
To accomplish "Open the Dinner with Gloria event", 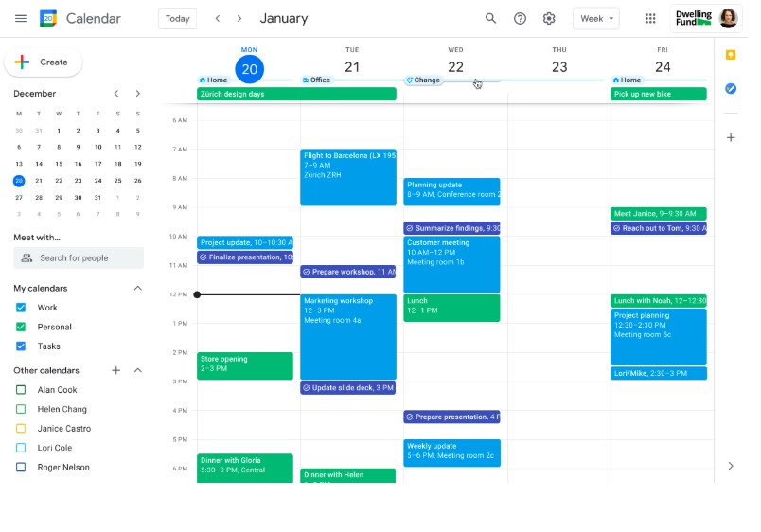I will [x=245, y=468].
